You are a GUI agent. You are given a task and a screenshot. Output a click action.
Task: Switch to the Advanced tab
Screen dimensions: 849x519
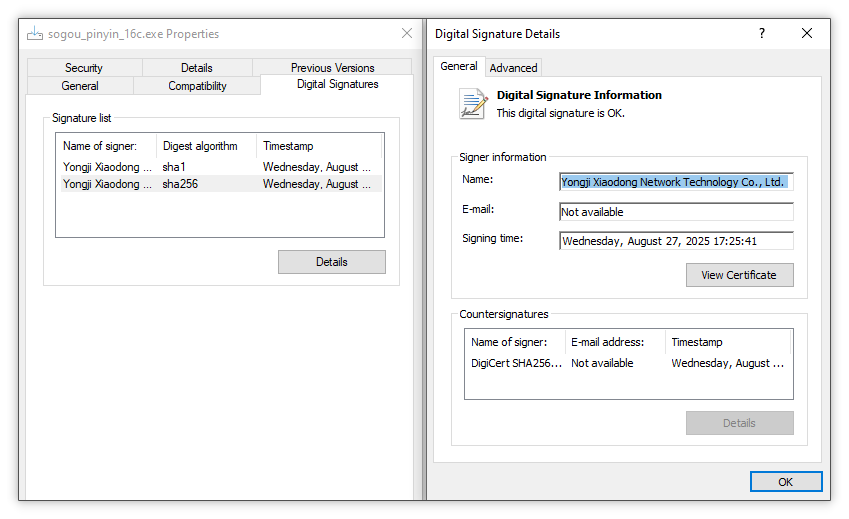click(x=513, y=68)
